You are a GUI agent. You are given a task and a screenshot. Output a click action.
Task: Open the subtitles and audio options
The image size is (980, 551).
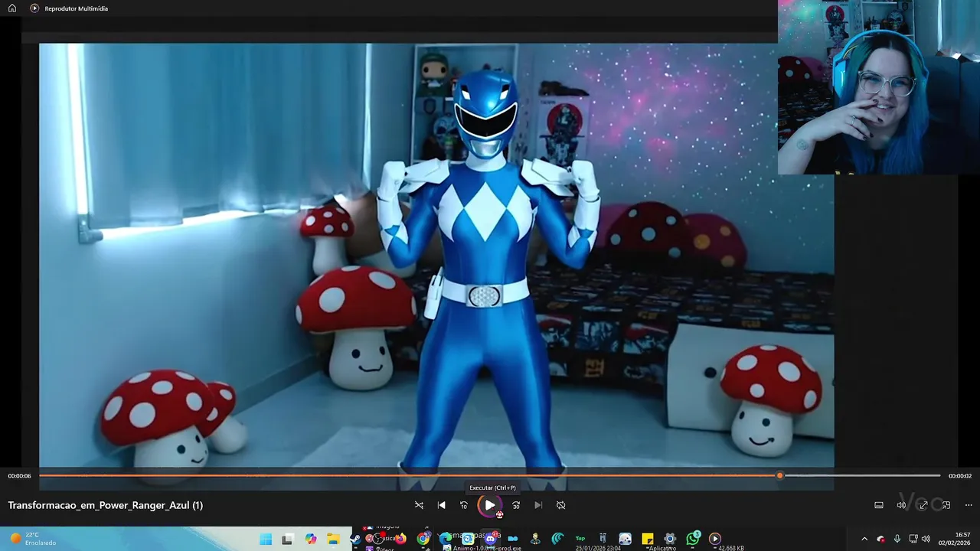[x=879, y=505]
